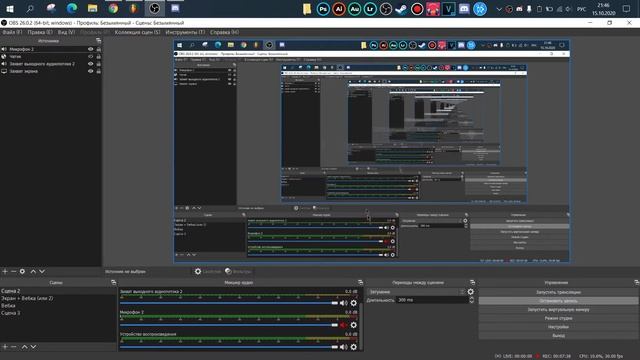Viewport: 640px width, 360px height.
Task: Open the Файл menu
Action: point(12,32)
